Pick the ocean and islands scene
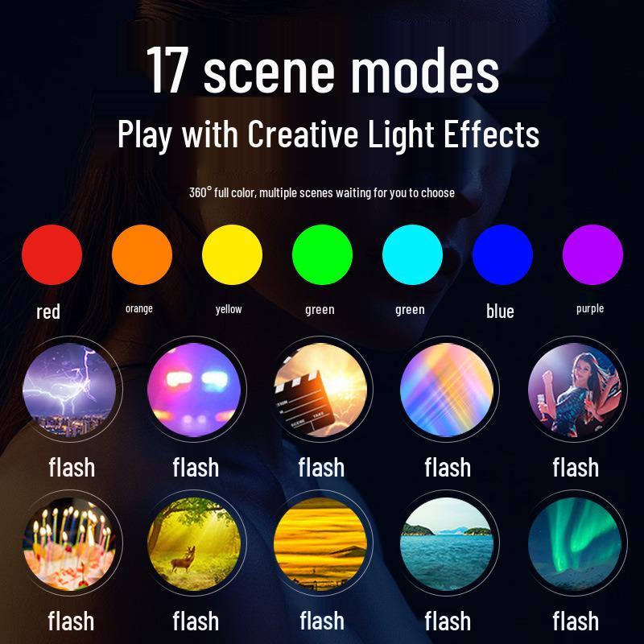The height and width of the screenshot is (644, 644). tap(447, 543)
